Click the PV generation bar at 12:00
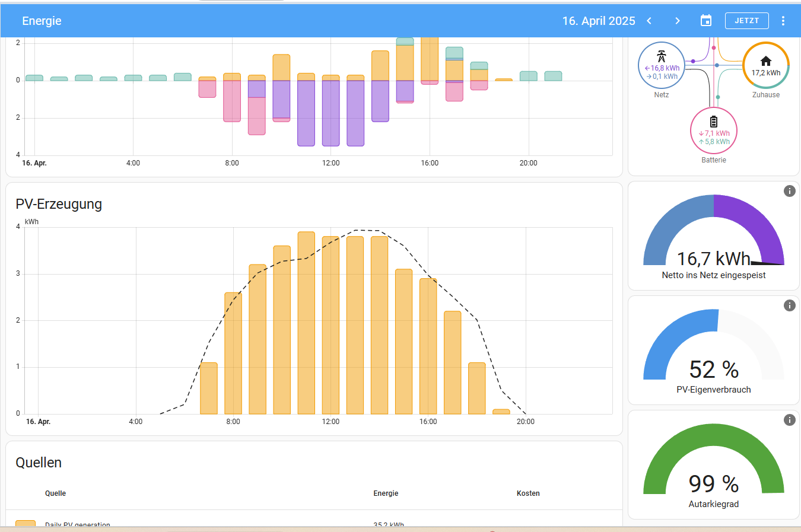Viewport: 801px width, 532px height. click(330, 325)
